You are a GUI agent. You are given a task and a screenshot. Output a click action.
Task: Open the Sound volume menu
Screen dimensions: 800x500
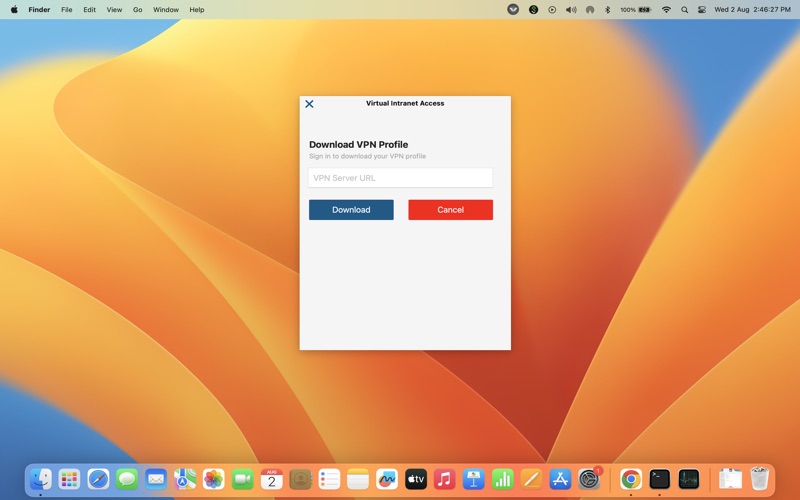[571, 9]
